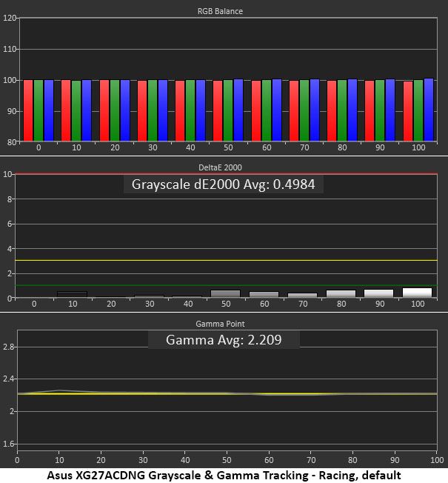Click the 120 label on RGB Balance axis
448x483 pixels.
pyautogui.click(x=9, y=19)
